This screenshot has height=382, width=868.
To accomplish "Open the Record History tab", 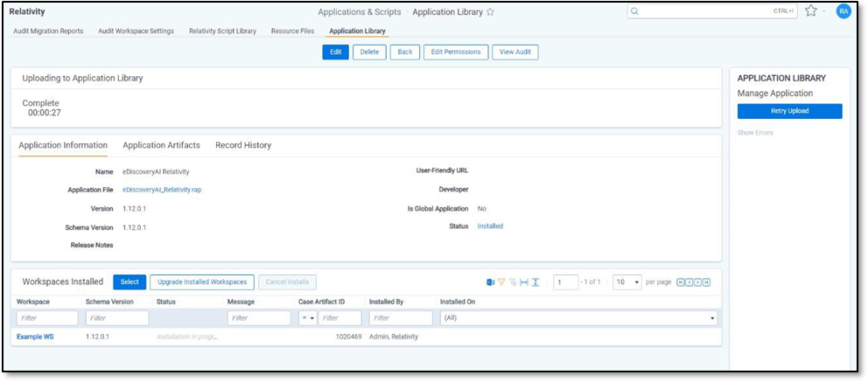I will pyautogui.click(x=243, y=145).
